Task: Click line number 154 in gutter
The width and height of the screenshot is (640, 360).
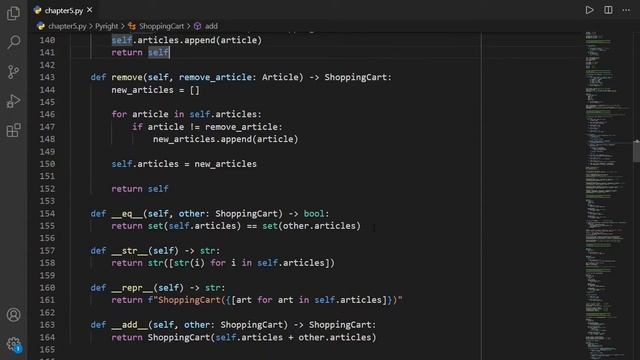Action: pyautogui.click(x=47, y=213)
